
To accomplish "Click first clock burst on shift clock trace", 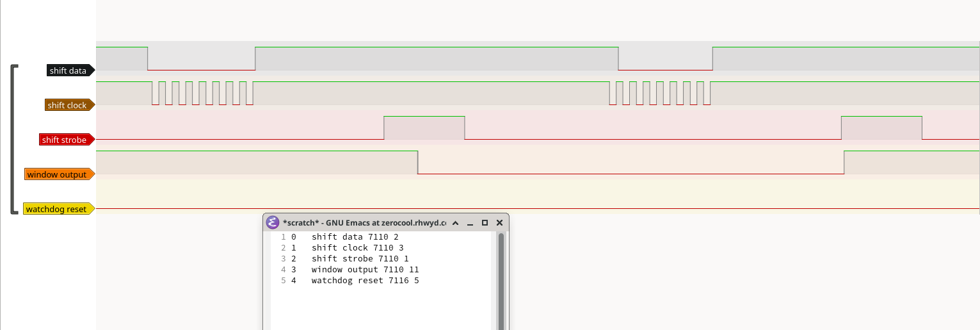I will pyautogui.click(x=202, y=93).
